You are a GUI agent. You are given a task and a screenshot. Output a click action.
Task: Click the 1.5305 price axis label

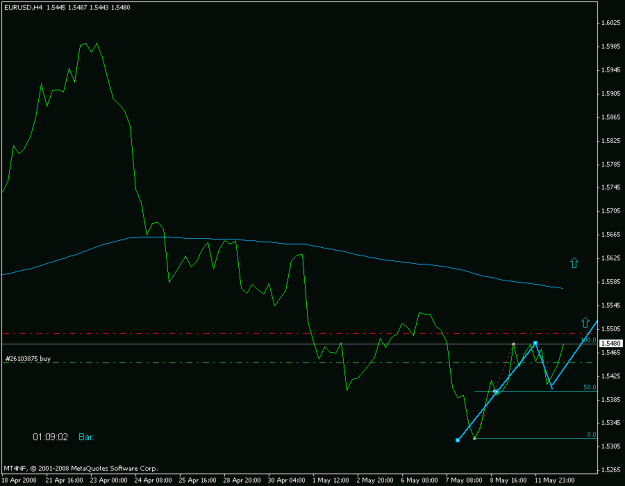(611, 446)
